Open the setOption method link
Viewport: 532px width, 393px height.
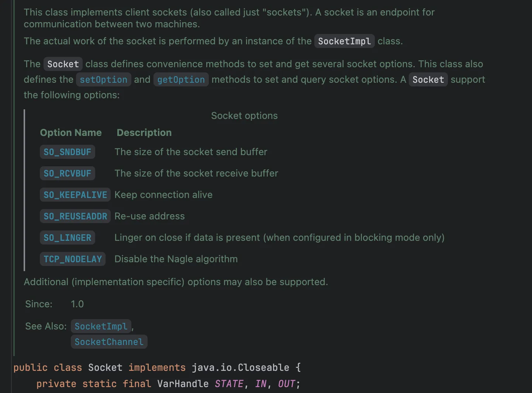103,80
